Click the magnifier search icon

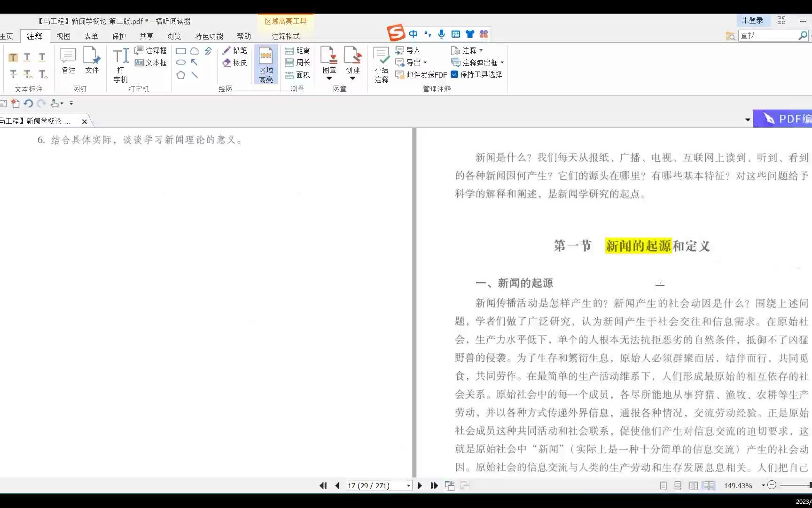pyautogui.click(x=803, y=35)
